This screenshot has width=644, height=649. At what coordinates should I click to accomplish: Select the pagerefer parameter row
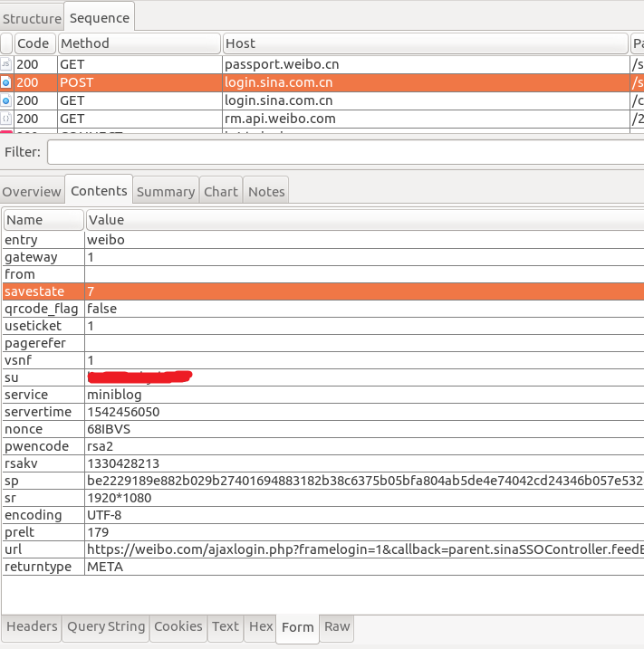point(323,343)
